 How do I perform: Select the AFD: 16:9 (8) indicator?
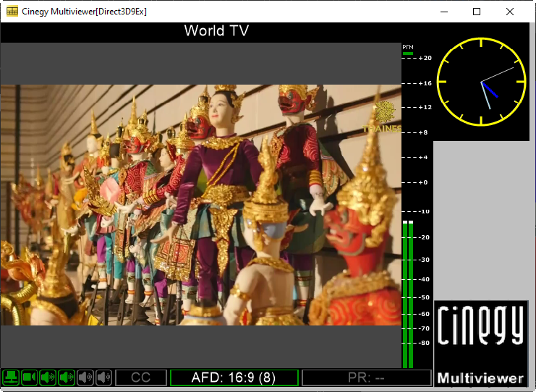[x=234, y=378]
